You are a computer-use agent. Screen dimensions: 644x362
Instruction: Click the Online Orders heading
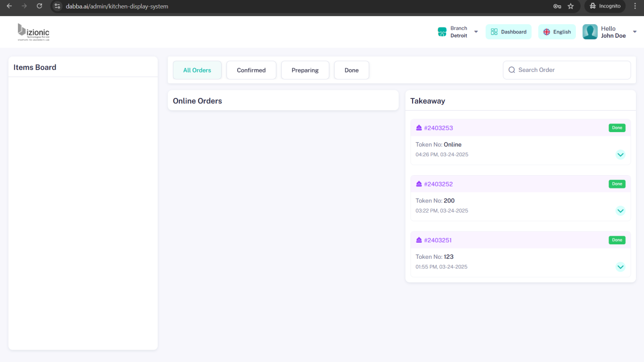click(x=197, y=101)
